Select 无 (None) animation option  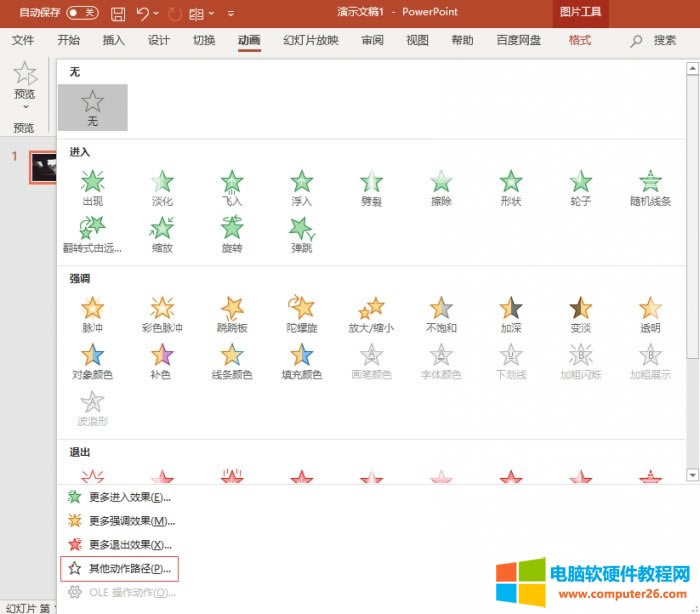click(x=93, y=107)
